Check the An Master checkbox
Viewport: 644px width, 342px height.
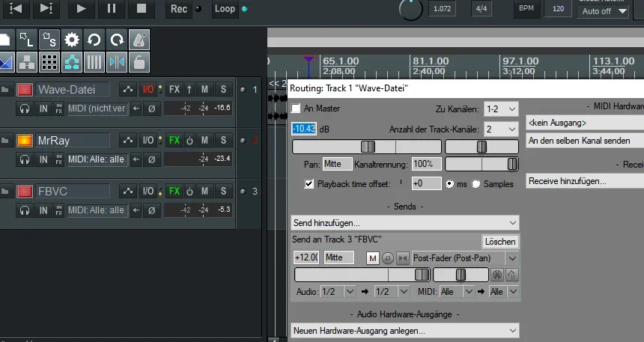coord(295,109)
